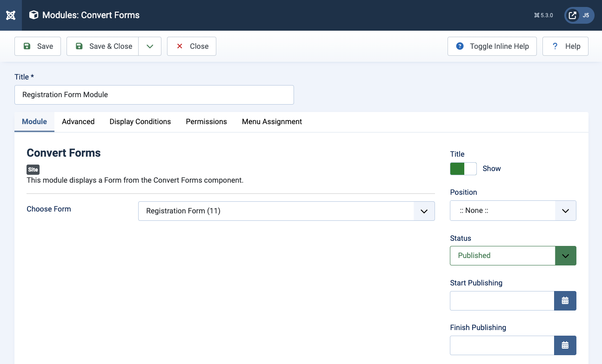This screenshot has width=602, height=364.
Task: Click the 'Choose Form' label
Action: click(x=49, y=209)
